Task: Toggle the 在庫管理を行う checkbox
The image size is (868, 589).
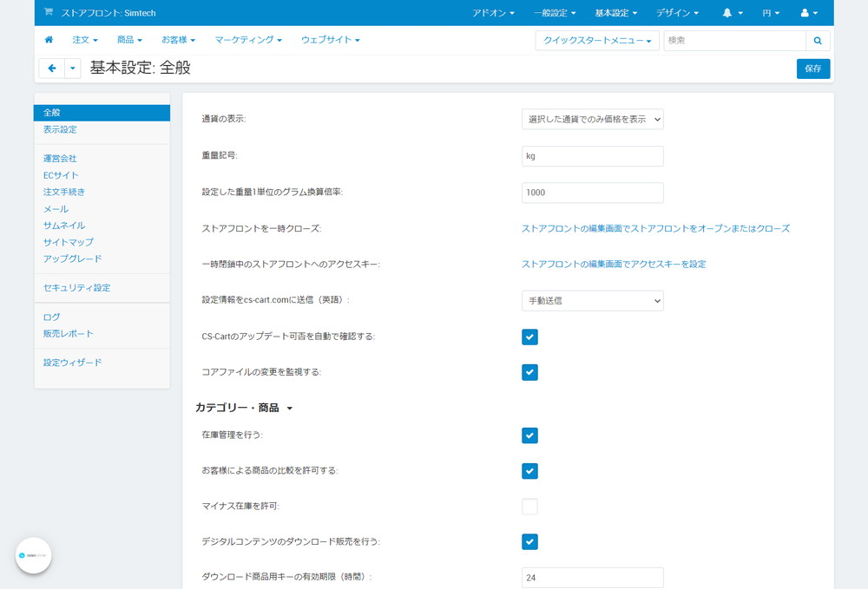Action: pos(529,435)
